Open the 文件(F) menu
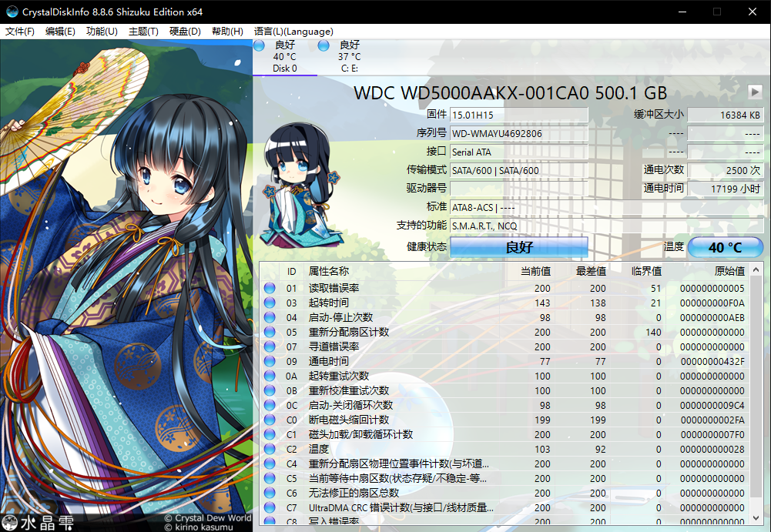Screen dimensions: 771x532 [x=20, y=32]
